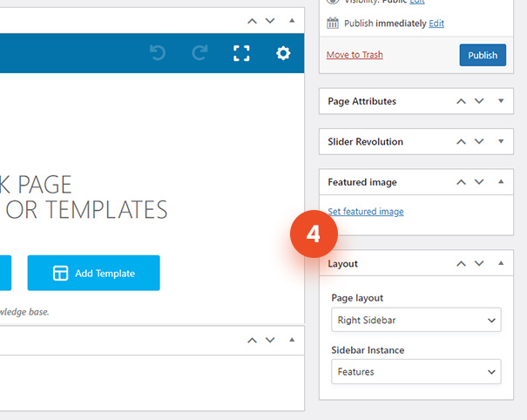This screenshot has height=420, width=527.
Task: Open Sidebar Instance dropdown showing Features
Action: 416,371
